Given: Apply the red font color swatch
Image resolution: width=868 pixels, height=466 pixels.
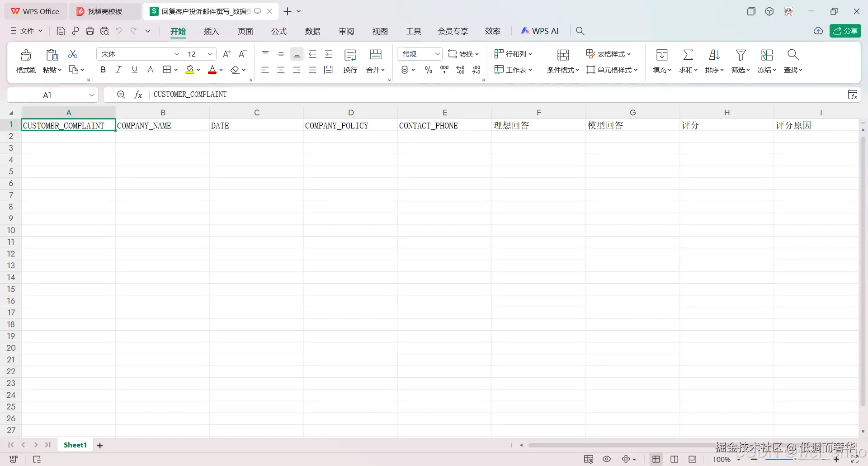Looking at the screenshot, I should 212,70.
